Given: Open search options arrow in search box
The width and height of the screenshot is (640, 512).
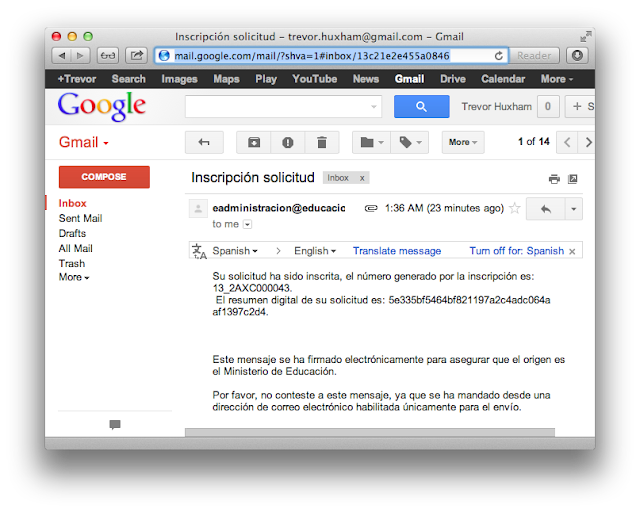Looking at the screenshot, I should tap(373, 107).
